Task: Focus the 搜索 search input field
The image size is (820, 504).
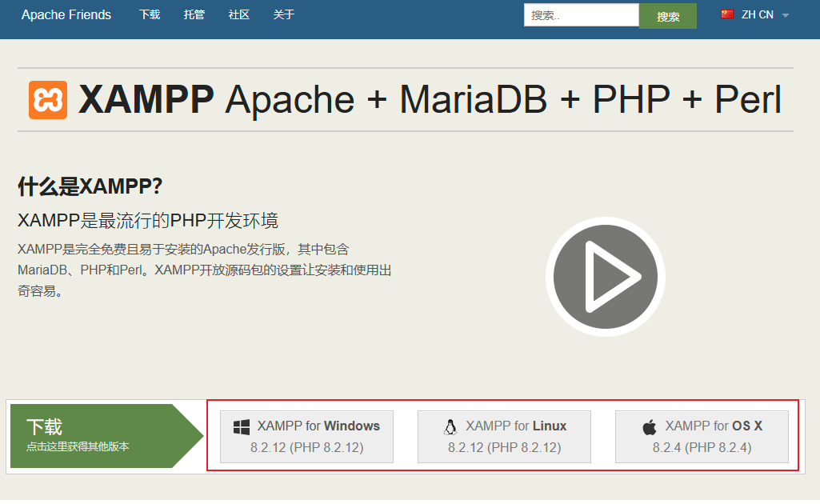Action: [x=582, y=15]
